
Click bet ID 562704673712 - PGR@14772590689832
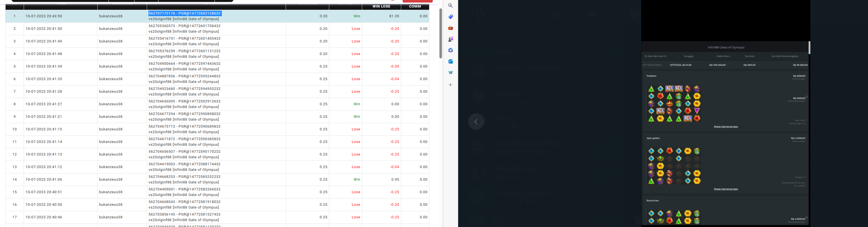click(185, 126)
